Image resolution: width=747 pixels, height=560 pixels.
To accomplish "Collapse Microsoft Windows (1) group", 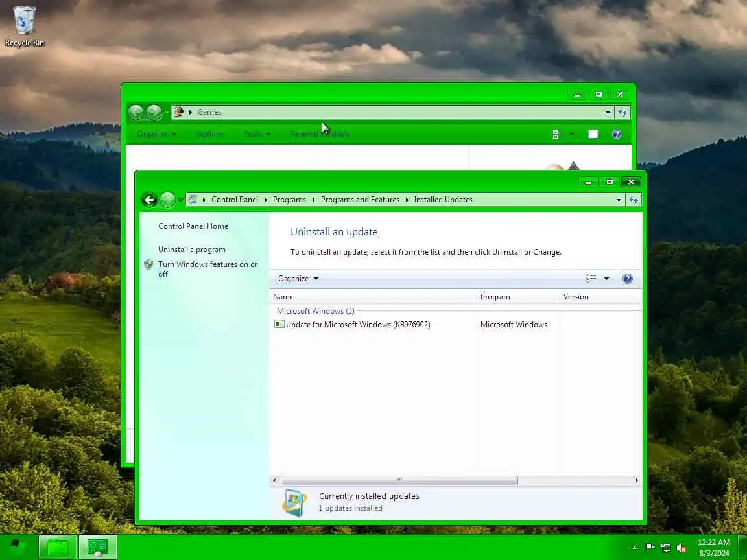I will point(315,311).
